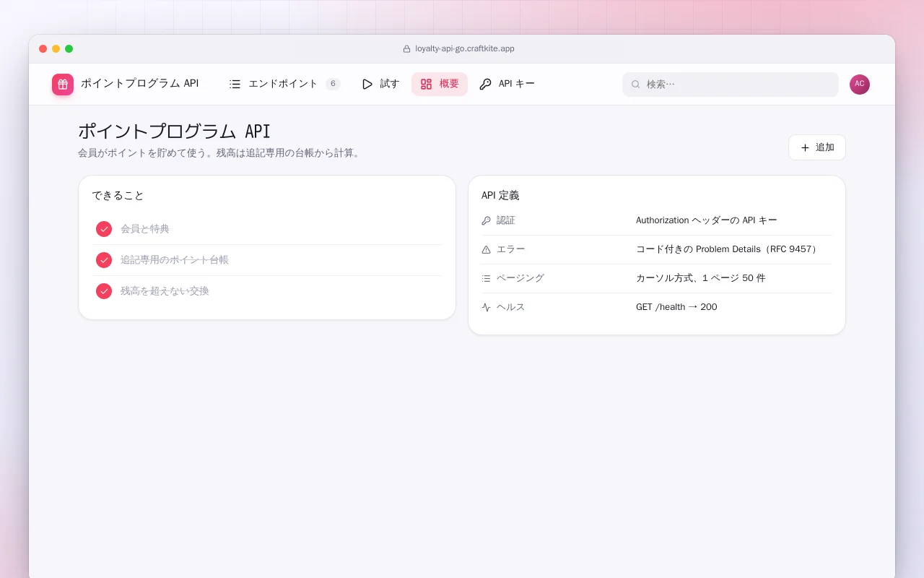Switch to the 試す tab
This screenshot has height=578, width=924.
pos(380,84)
